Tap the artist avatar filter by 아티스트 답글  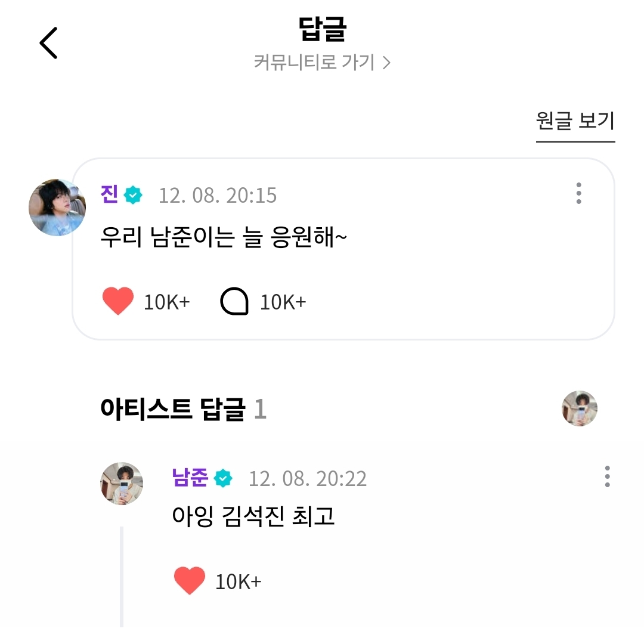pyautogui.click(x=580, y=408)
